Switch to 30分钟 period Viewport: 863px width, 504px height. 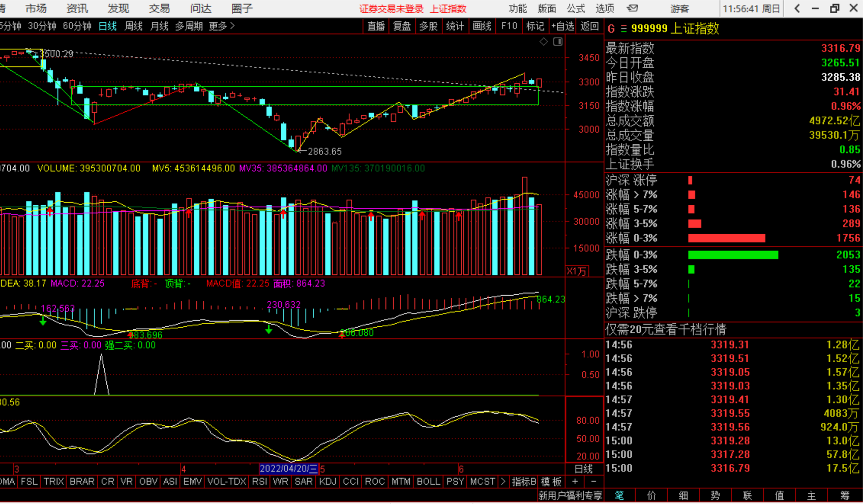[x=42, y=26]
